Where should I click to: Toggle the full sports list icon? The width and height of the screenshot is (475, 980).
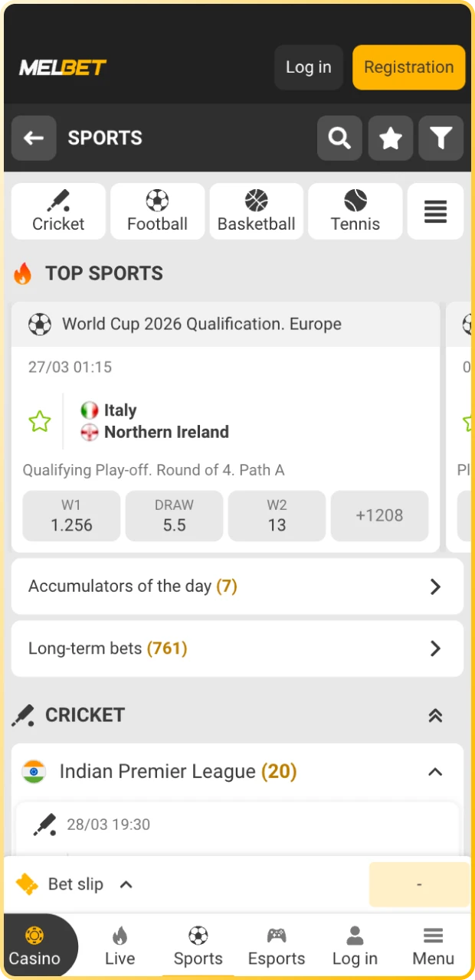pyautogui.click(x=435, y=211)
